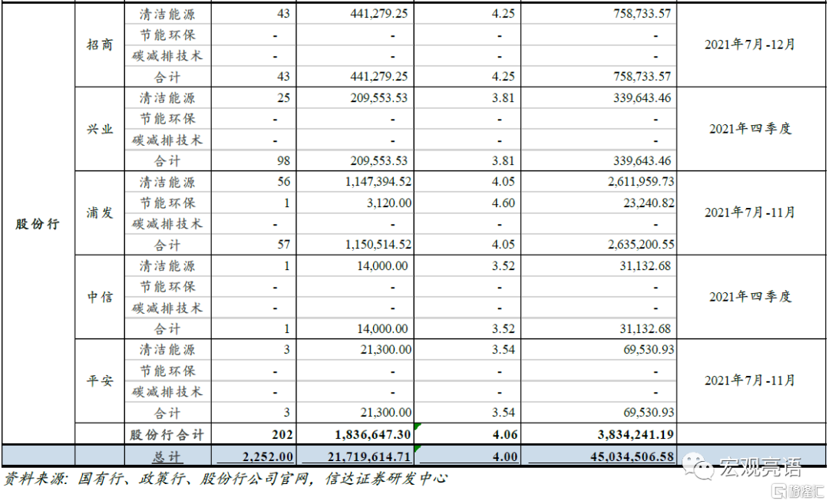The image size is (829, 504).
Task: Click the "招商" bank name cell
Action: [x=100, y=45]
